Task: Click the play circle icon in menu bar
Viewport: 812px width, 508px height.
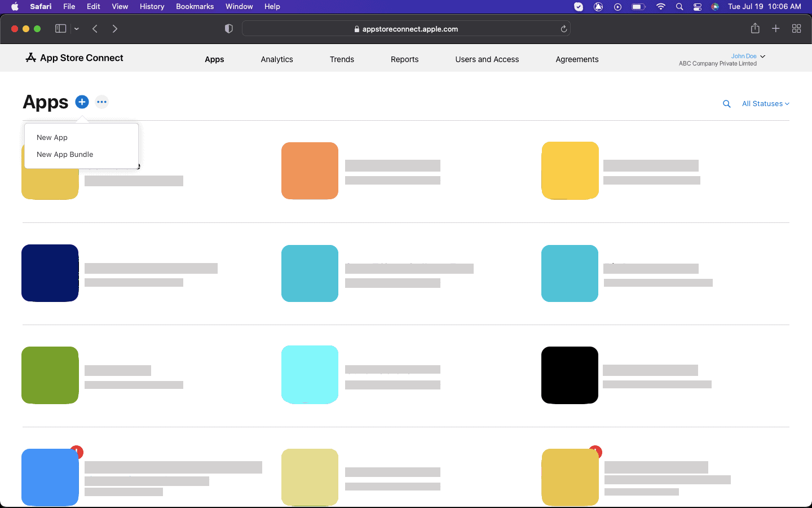Action: (618, 7)
